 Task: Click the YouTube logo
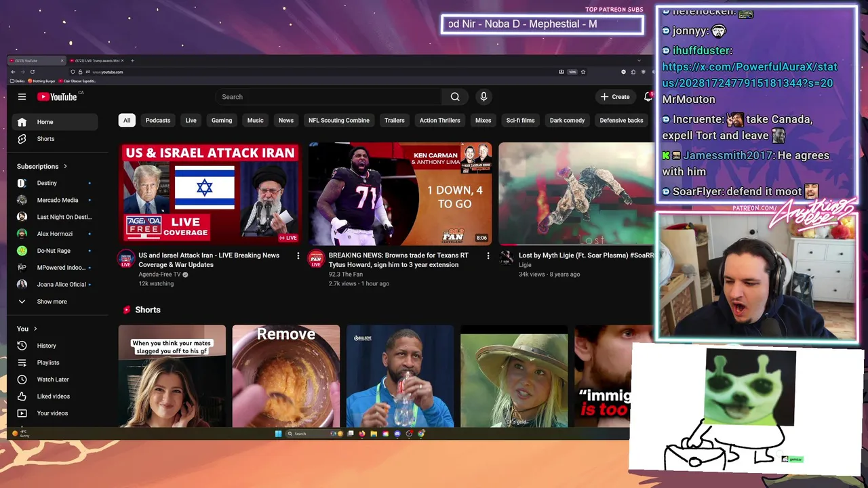[x=58, y=97]
